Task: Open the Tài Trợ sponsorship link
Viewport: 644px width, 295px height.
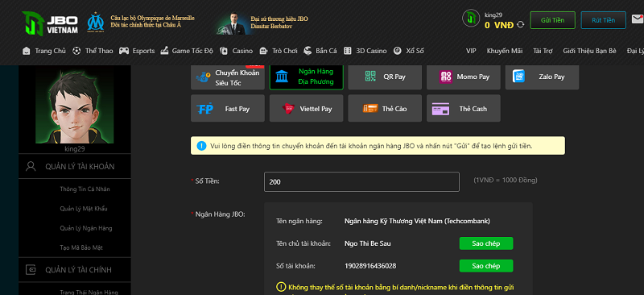Action: pyautogui.click(x=543, y=51)
